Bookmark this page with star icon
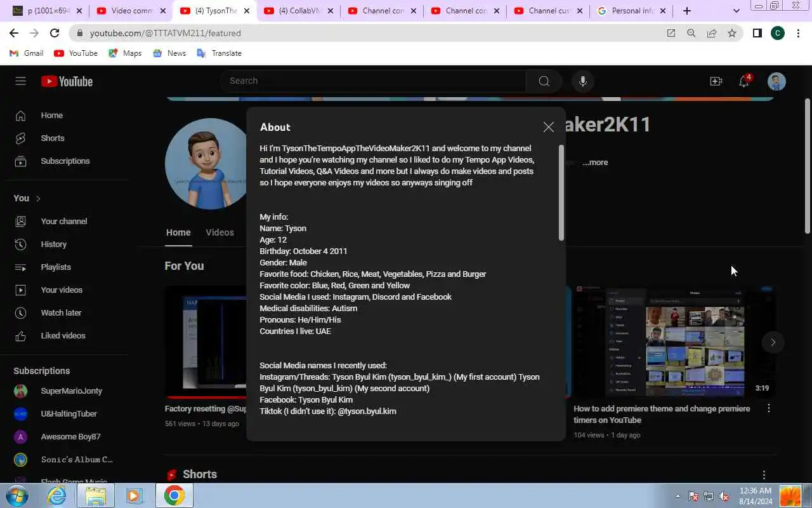The image size is (812, 508). click(x=732, y=33)
